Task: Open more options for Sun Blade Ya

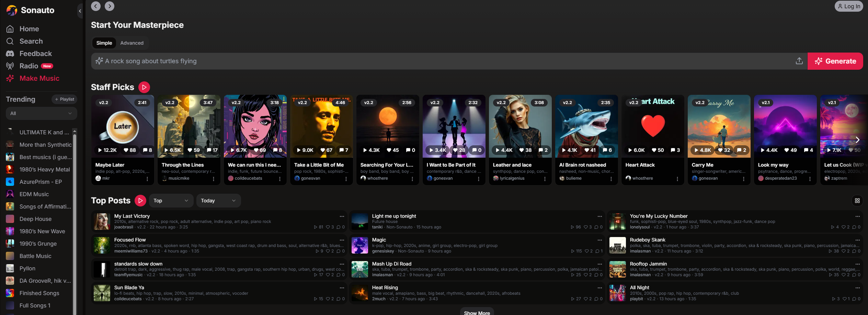Action: click(x=342, y=288)
